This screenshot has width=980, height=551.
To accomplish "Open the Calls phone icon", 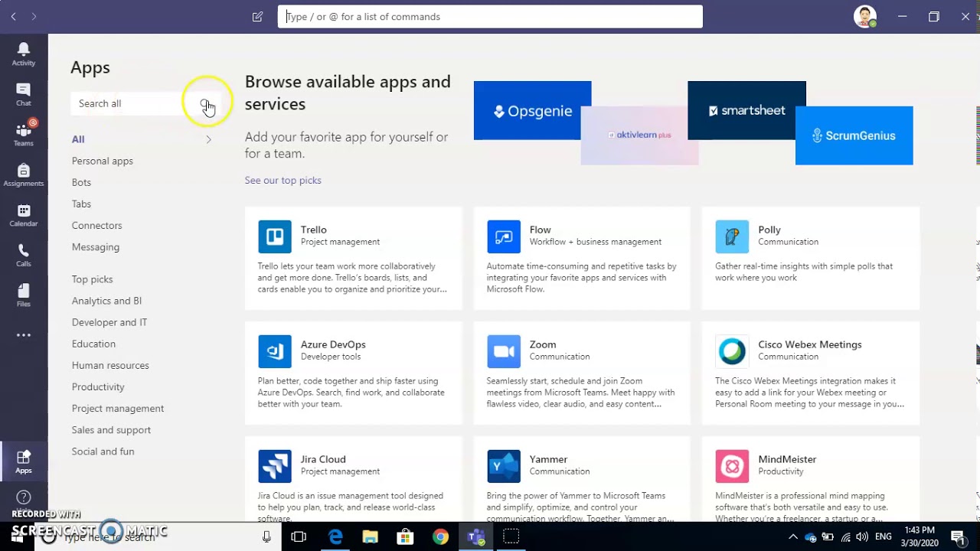I will pos(24,255).
